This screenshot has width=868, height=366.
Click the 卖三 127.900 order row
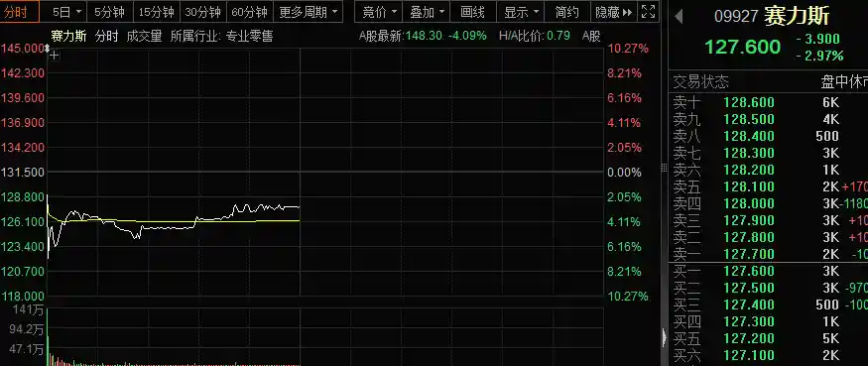[x=769, y=220]
